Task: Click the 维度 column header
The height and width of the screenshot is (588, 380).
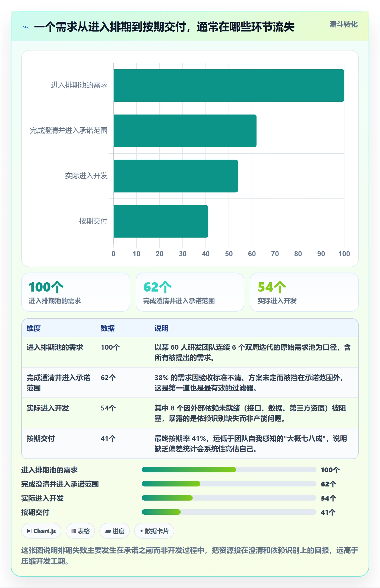Action: coord(34,328)
